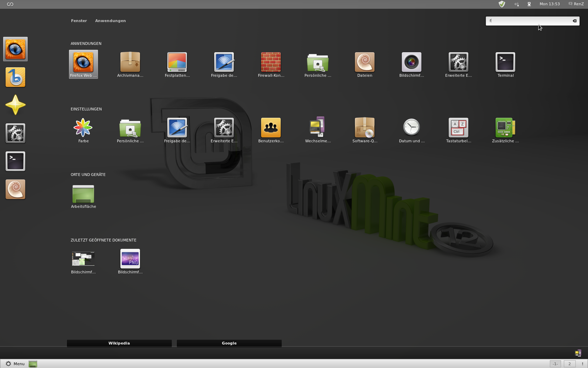Open the Benutzerkonten user accounts icon
Image resolution: width=588 pixels, height=368 pixels.
pos(271,130)
